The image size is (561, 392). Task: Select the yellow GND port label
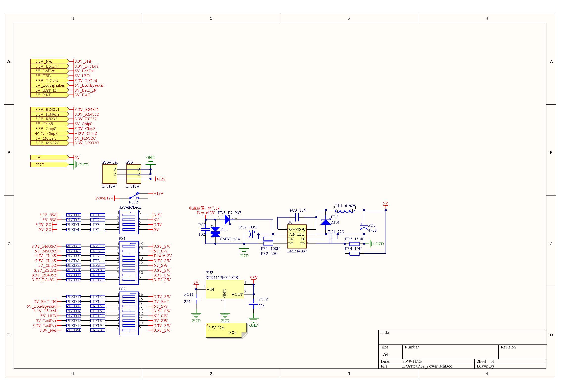click(49, 165)
